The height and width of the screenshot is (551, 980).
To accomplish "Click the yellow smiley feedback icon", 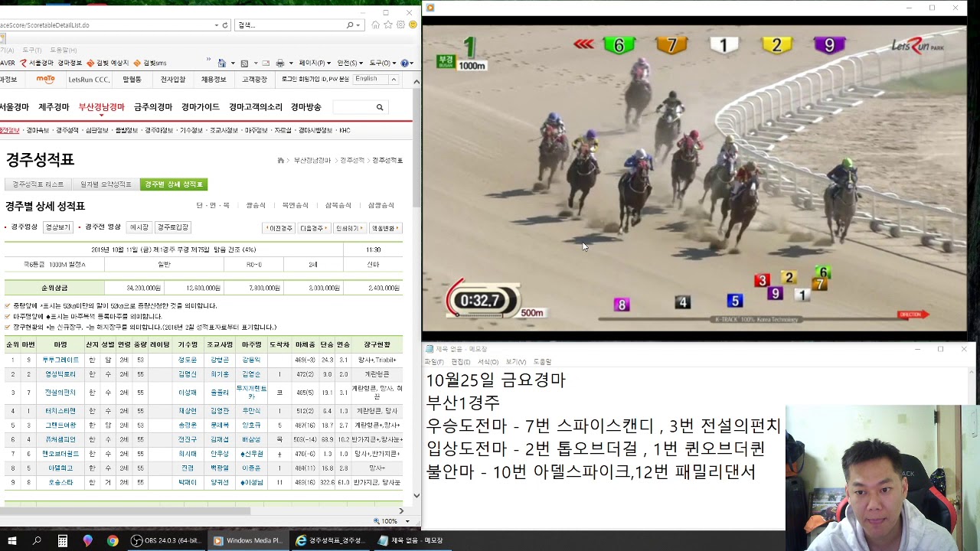I will click(413, 25).
